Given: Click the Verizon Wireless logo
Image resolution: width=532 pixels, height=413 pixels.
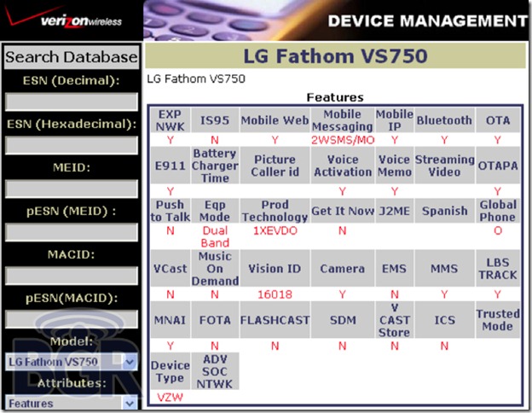Looking at the screenshot, I should (65, 19).
